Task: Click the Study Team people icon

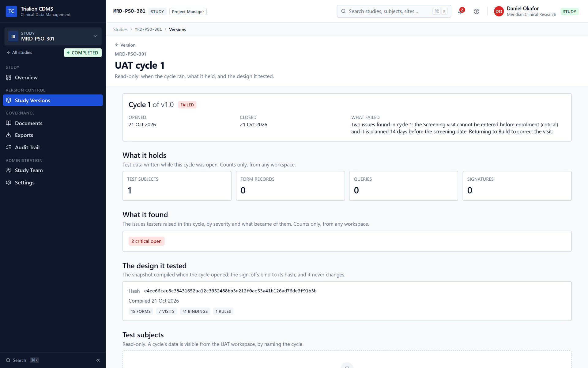Action: (x=9, y=171)
